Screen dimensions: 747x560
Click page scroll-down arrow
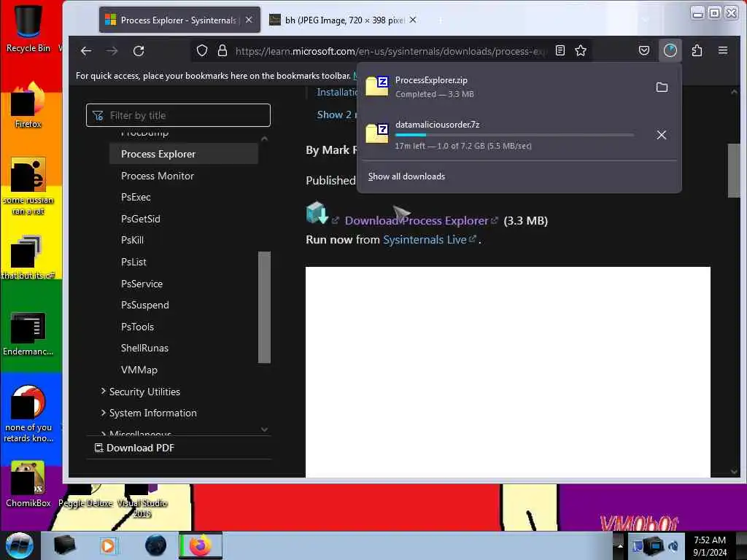point(734,472)
